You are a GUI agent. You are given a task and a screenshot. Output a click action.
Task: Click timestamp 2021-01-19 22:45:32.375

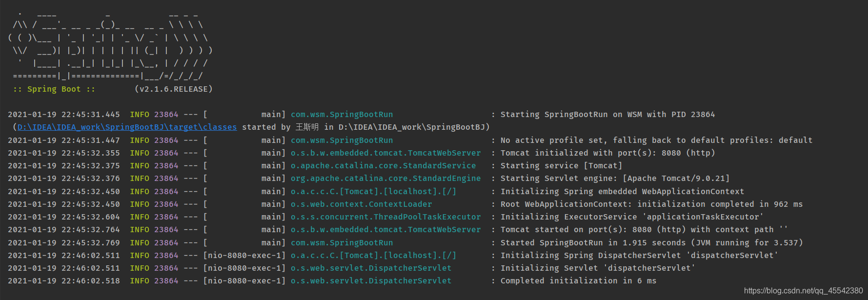coord(64,166)
